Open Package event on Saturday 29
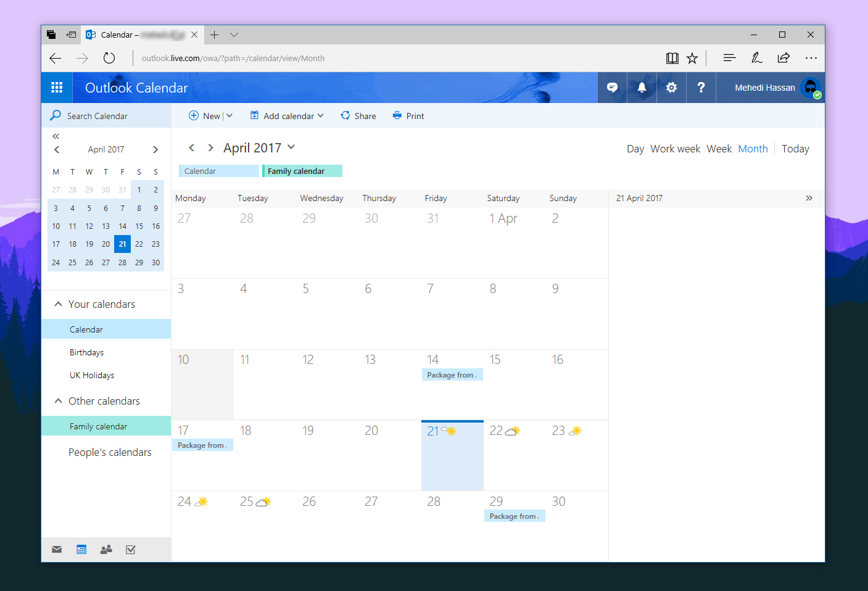Image resolution: width=868 pixels, height=591 pixels. (x=515, y=516)
